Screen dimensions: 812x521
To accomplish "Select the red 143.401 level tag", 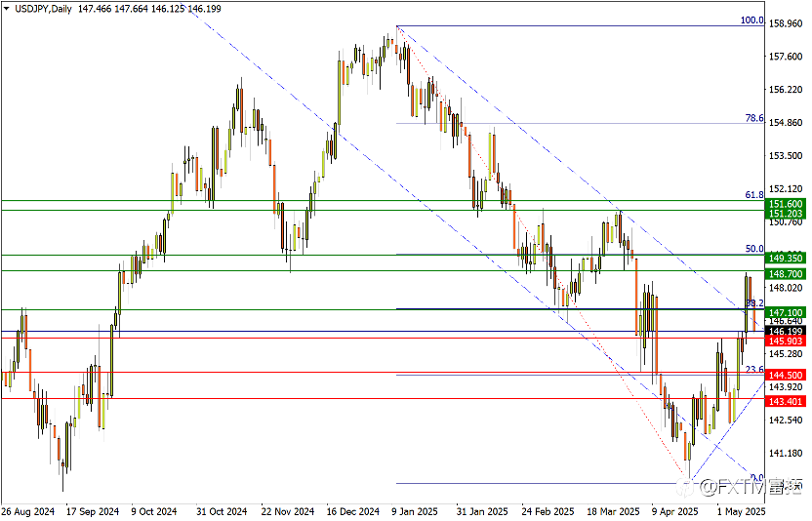I will [786, 401].
